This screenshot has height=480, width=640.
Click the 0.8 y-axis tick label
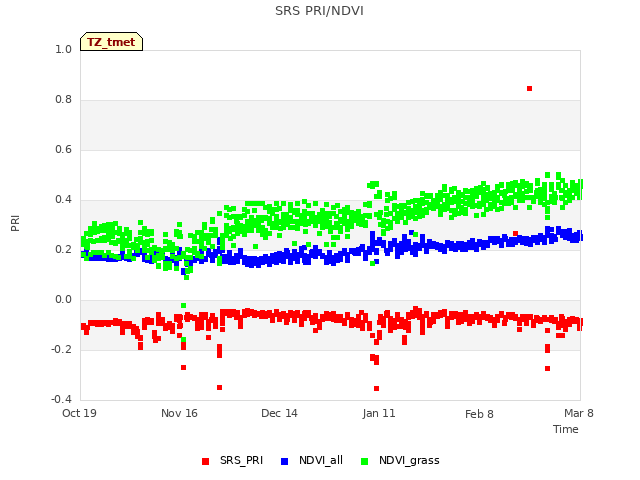coord(63,100)
